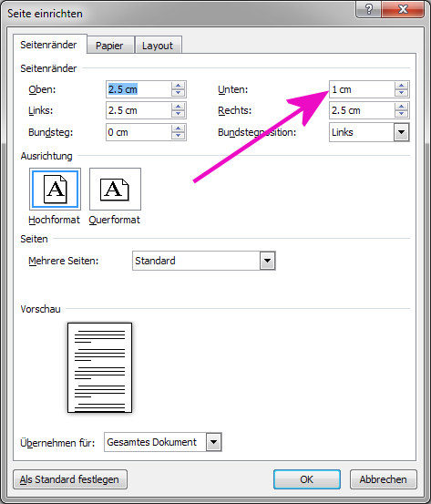Open the Übernehmen für dropdown
The width and height of the screenshot is (431, 504).
coord(214,442)
